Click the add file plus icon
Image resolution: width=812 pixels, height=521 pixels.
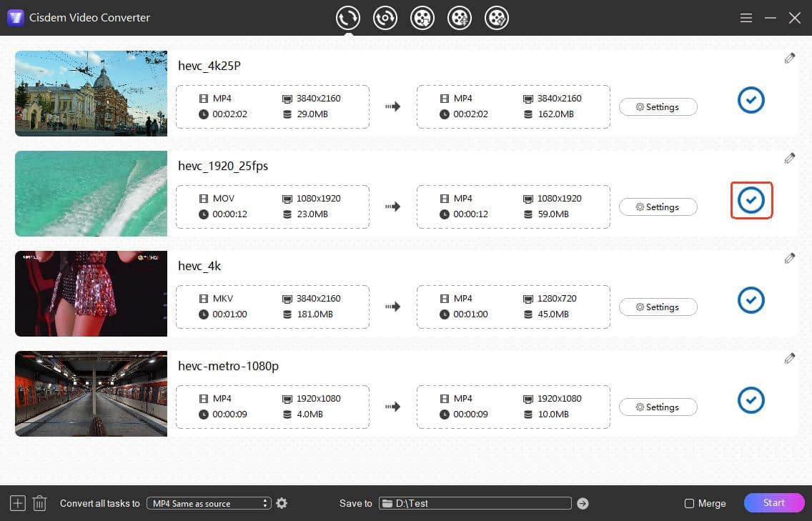pos(18,503)
